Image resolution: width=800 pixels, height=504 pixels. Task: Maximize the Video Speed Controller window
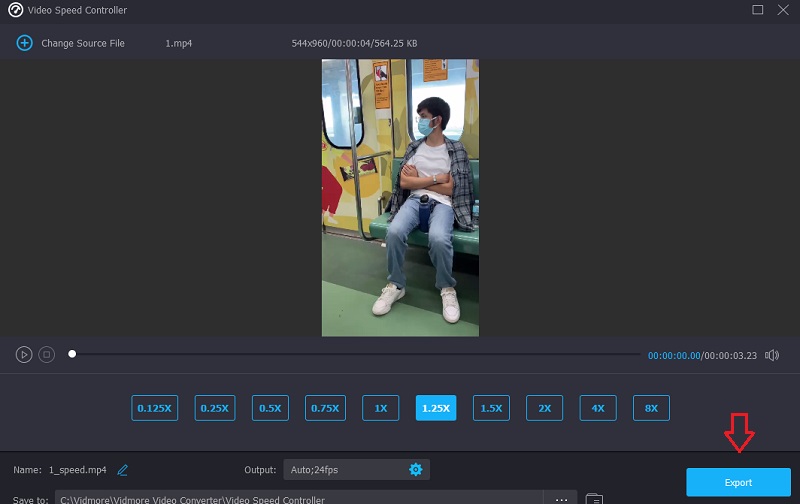coord(757,10)
